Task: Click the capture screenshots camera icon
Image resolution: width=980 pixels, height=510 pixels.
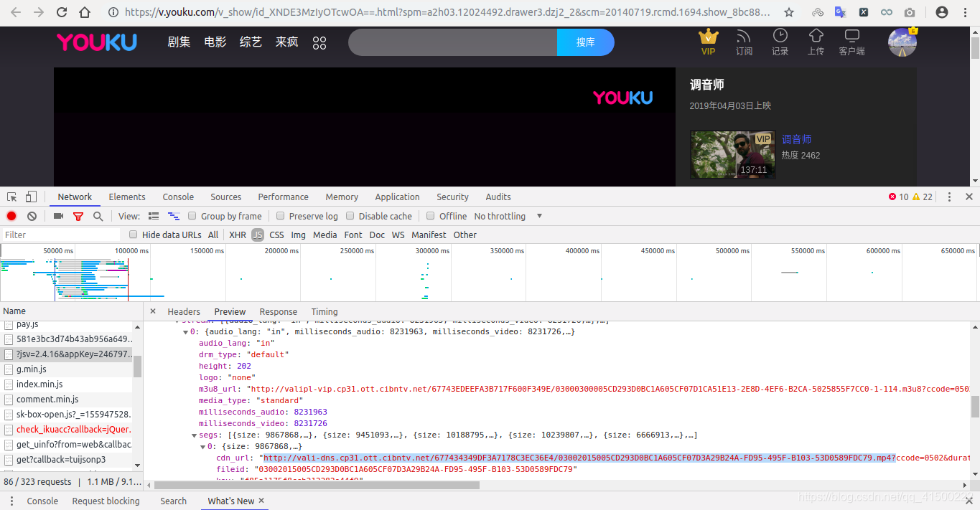Action: (x=58, y=216)
